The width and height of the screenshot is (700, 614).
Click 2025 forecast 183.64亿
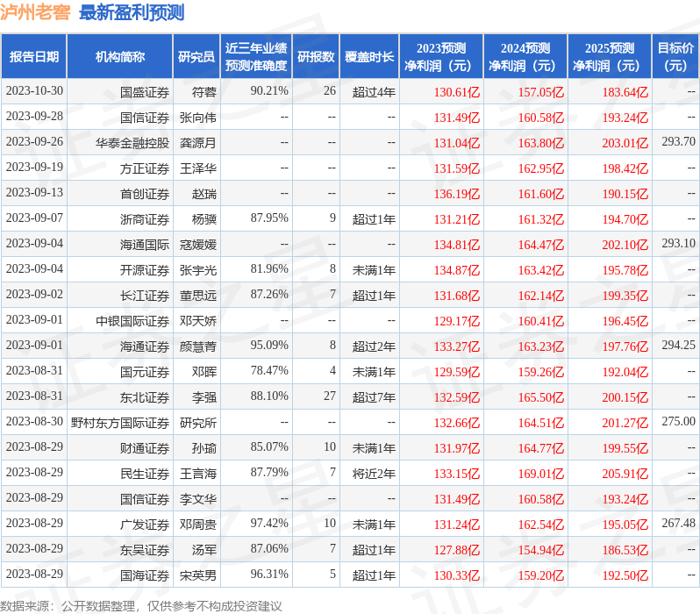[625, 92]
